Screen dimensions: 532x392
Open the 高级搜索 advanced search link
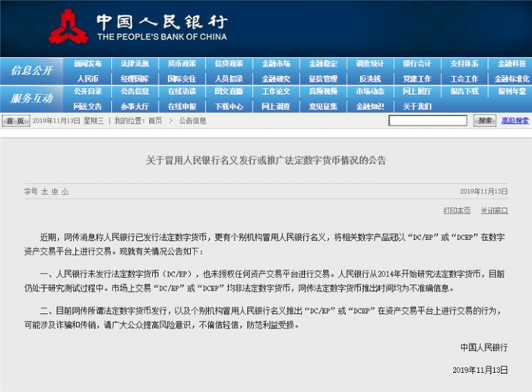pyautogui.click(x=515, y=121)
